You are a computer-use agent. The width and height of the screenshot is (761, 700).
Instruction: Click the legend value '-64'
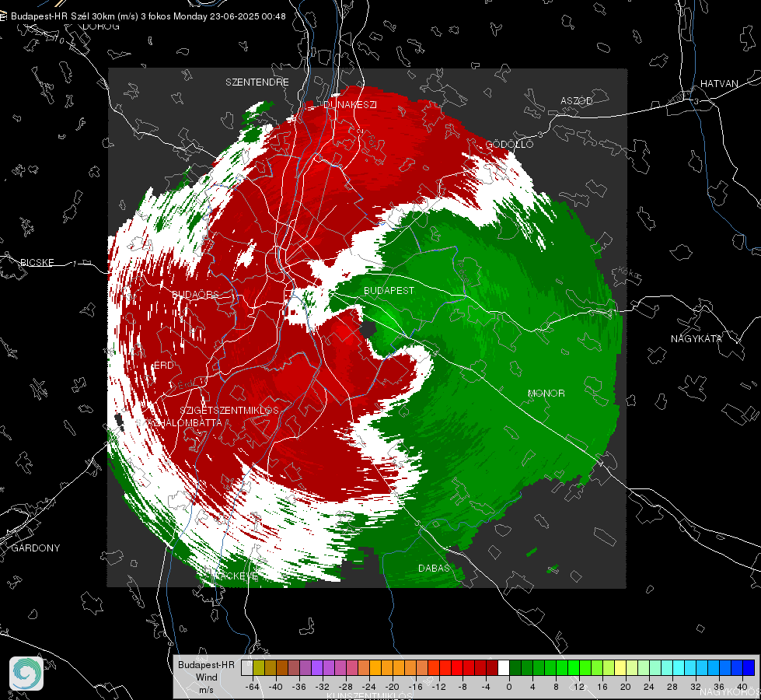click(x=253, y=687)
